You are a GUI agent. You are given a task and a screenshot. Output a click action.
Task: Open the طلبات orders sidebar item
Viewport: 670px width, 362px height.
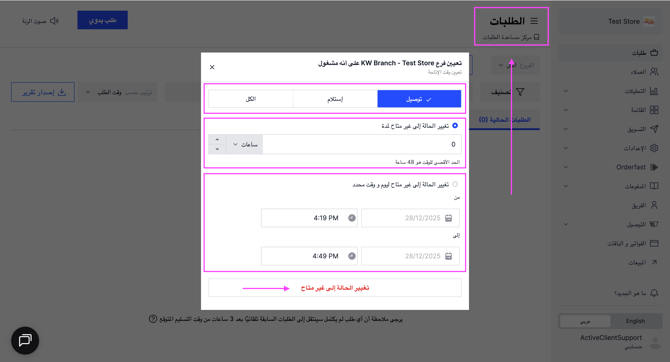tap(611, 53)
